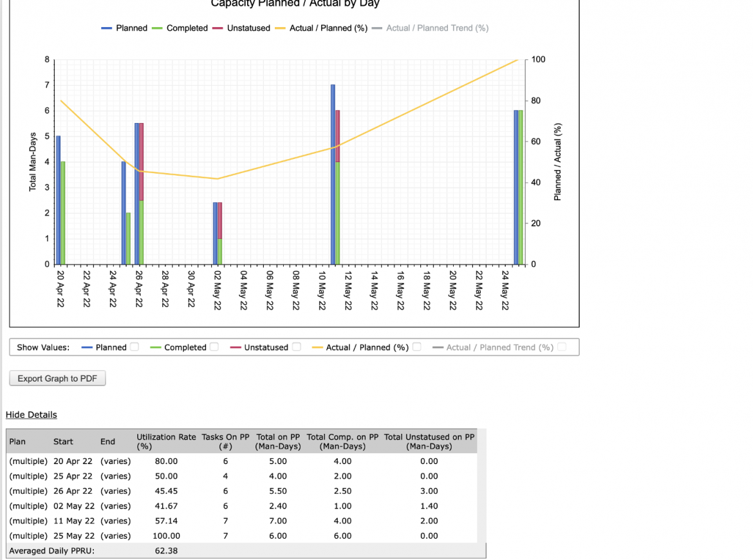Screen dimensions: 753x560
Task: Click the Start column header
Action: coord(63,442)
